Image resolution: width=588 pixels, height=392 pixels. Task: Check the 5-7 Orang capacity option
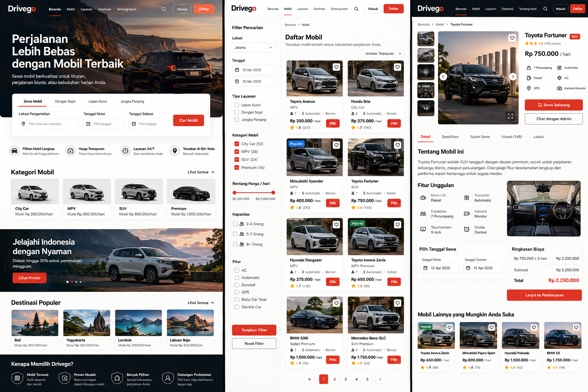pos(235,234)
